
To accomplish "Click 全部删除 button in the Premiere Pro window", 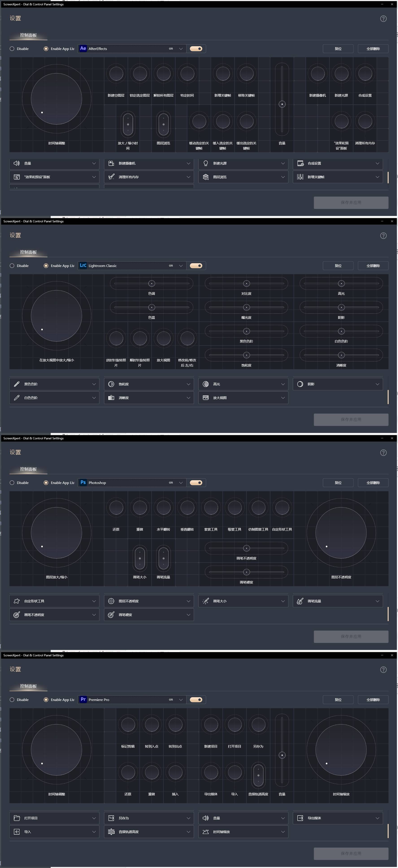I will coord(373,699).
